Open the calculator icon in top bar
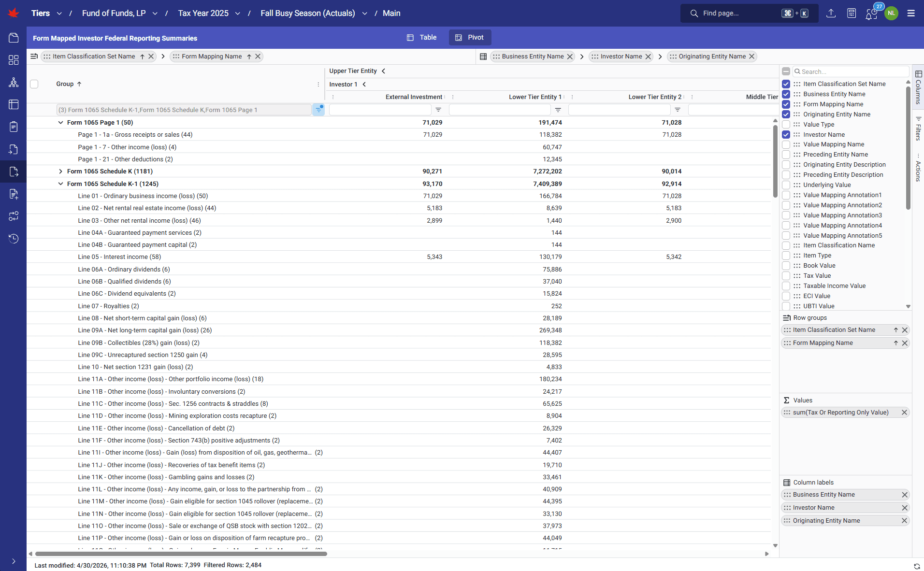This screenshot has height=571, width=924. click(852, 13)
